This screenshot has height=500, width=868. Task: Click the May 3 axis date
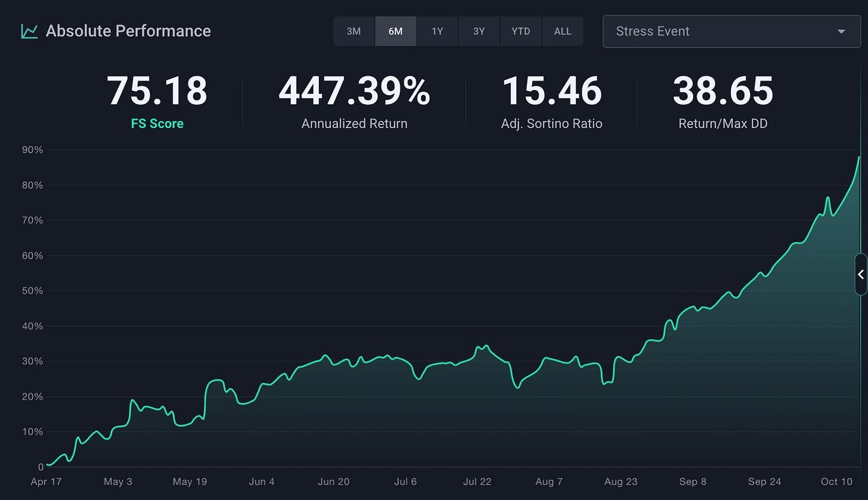pos(118,482)
